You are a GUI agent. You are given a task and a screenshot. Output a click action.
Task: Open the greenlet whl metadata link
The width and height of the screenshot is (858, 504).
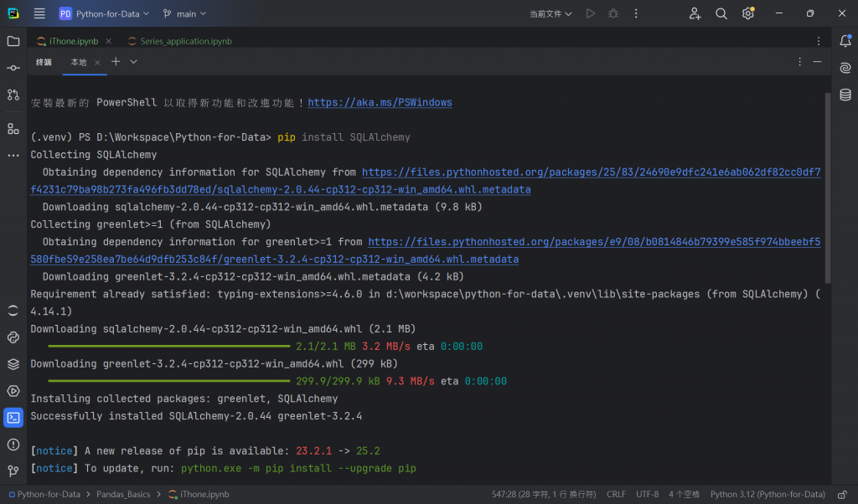pyautogui.click(x=426, y=250)
